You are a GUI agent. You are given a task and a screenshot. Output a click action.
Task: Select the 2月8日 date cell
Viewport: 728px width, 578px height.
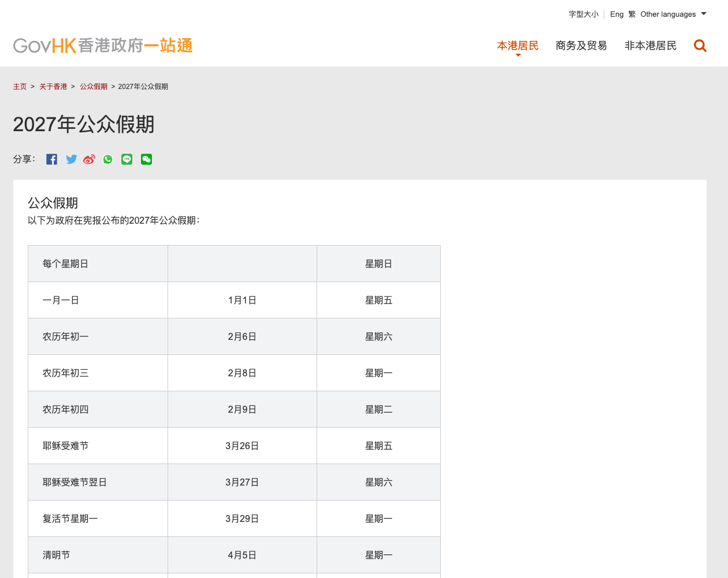point(242,373)
